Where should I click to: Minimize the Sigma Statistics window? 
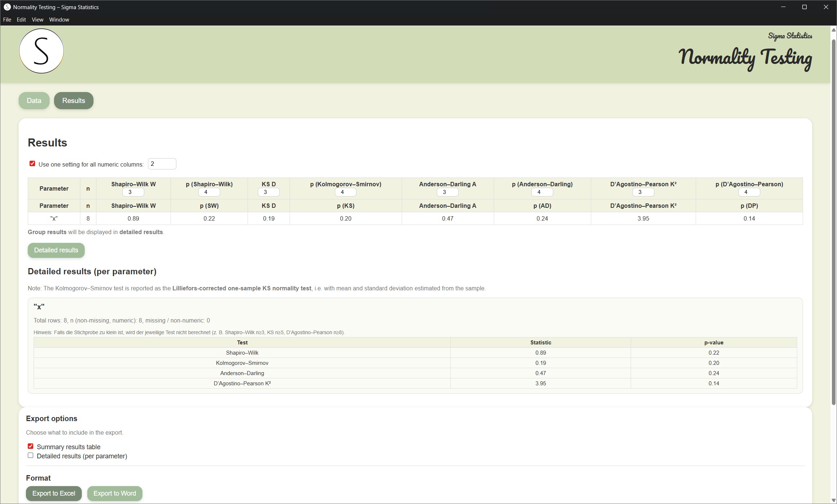click(x=783, y=7)
